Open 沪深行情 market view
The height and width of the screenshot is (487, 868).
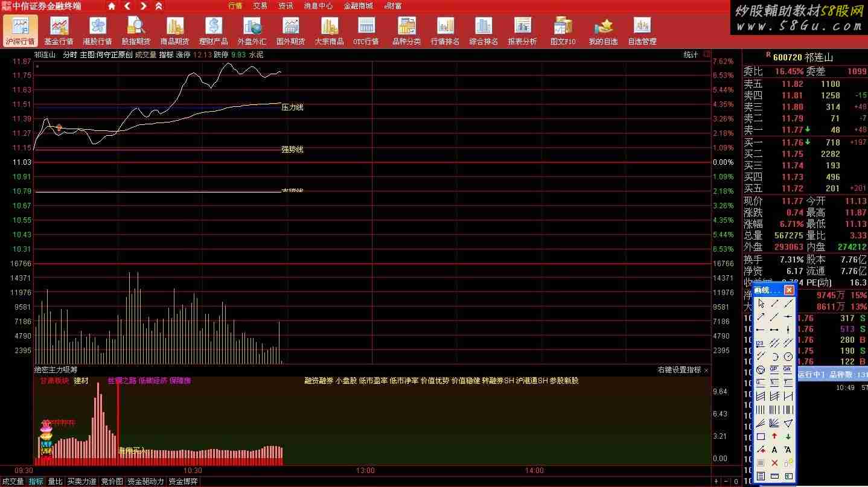tap(20, 30)
